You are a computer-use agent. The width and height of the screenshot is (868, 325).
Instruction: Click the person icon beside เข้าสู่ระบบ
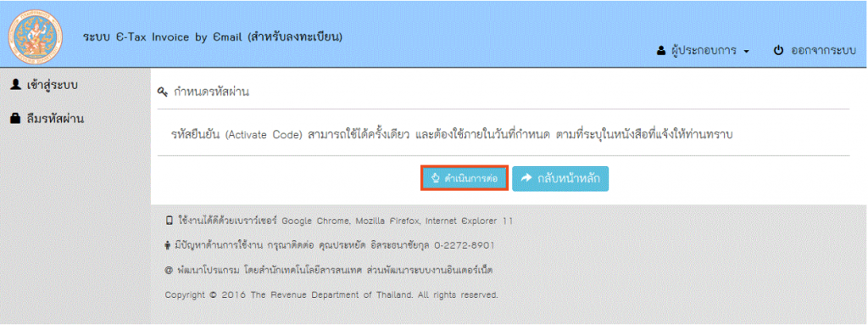point(16,85)
